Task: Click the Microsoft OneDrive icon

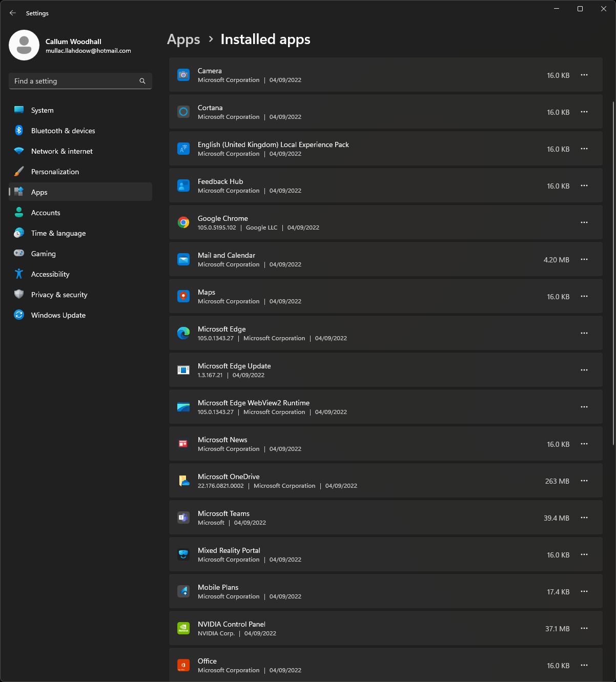Action: pos(183,481)
